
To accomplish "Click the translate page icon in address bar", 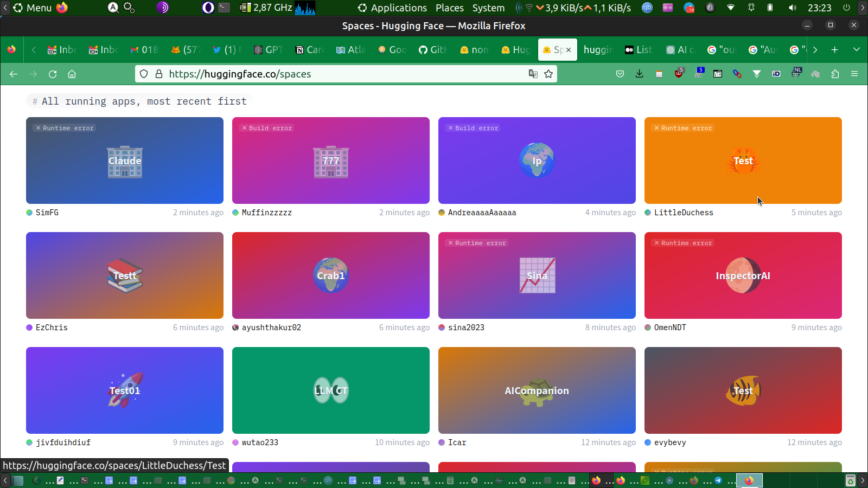I will pyautogui.click(x=533, y=74).
